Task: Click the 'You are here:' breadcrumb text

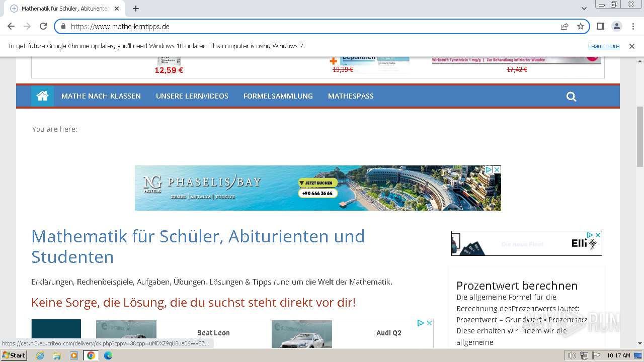Action: click(55, 129)
